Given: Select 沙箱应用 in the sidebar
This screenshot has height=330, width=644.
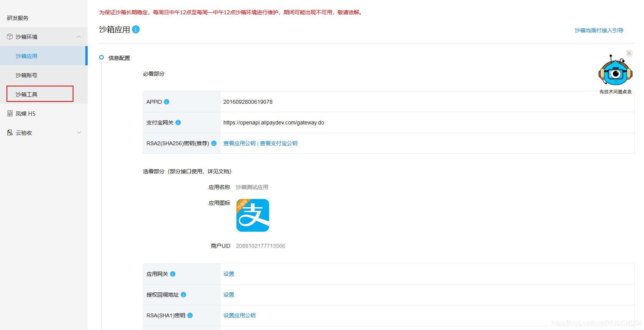Looking at the screenshot, I should click(27, 56).
